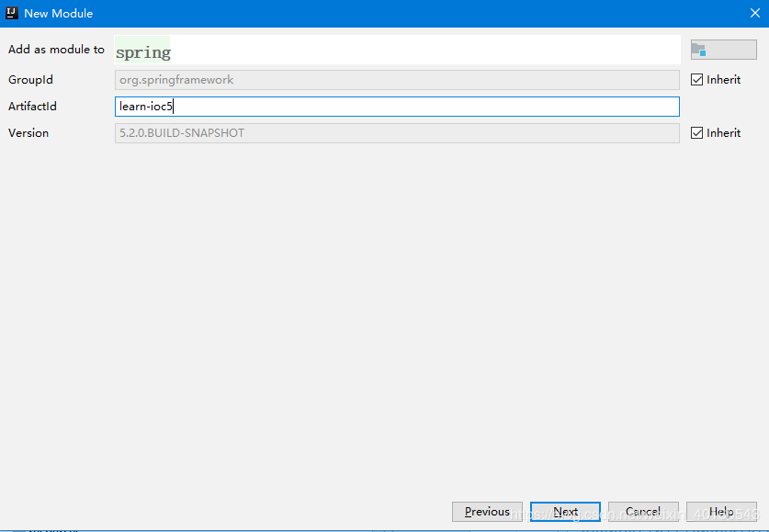
Task: Click the Version label
Action: 28,133
